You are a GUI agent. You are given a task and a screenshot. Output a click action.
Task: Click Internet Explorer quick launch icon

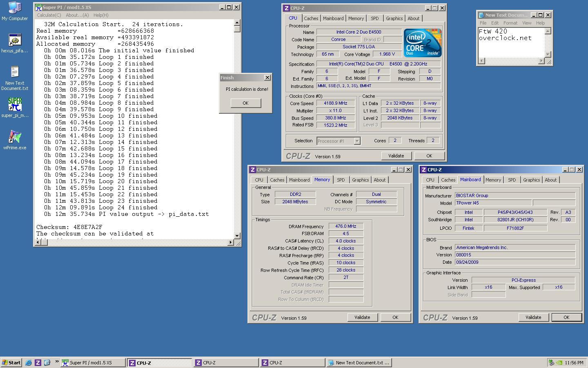29,363
